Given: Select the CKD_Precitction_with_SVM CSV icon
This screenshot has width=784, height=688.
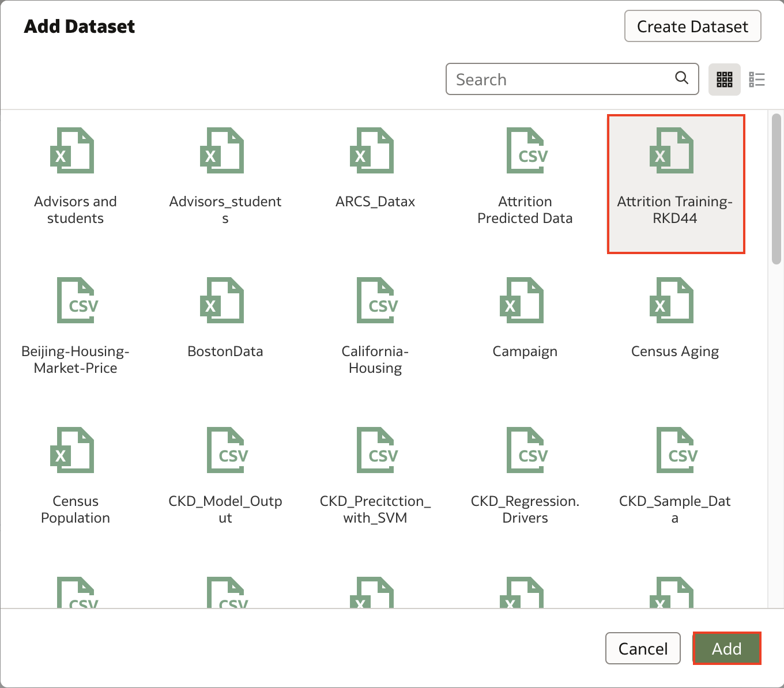Looking at the screenshot, I should (376, 451).
